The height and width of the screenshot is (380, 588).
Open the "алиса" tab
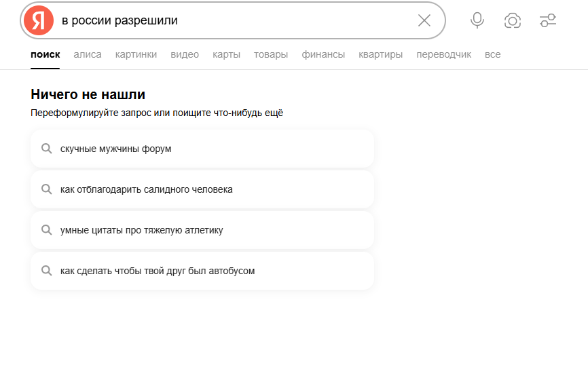88,54
